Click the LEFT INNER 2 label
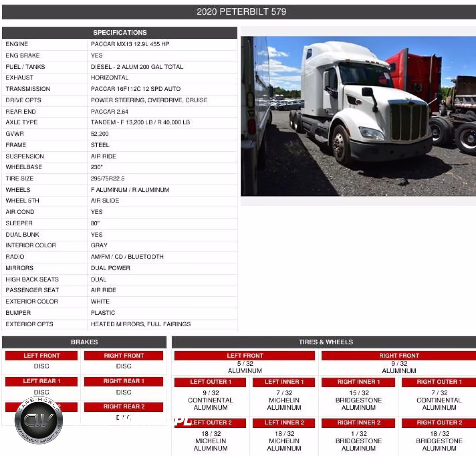 tap(284, 423)
